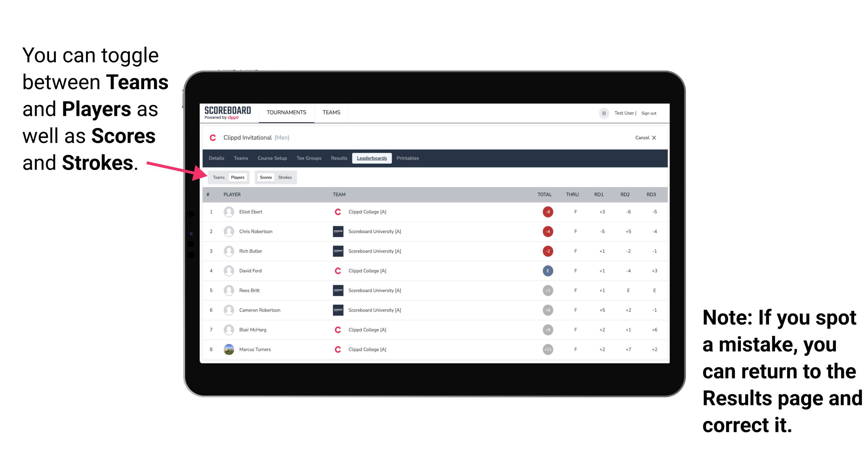Click Elliot Ebert player avatar icon
868x467 pixels.
point(228,212)
